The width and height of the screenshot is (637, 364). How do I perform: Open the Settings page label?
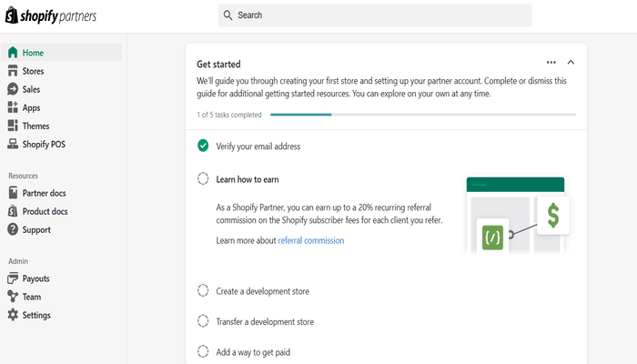coord(36,315)
